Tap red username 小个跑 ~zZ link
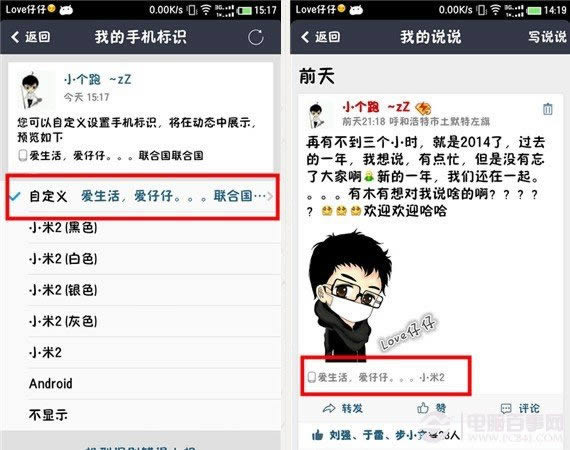Screen dimensions: 570x450 tap(376, 107)
